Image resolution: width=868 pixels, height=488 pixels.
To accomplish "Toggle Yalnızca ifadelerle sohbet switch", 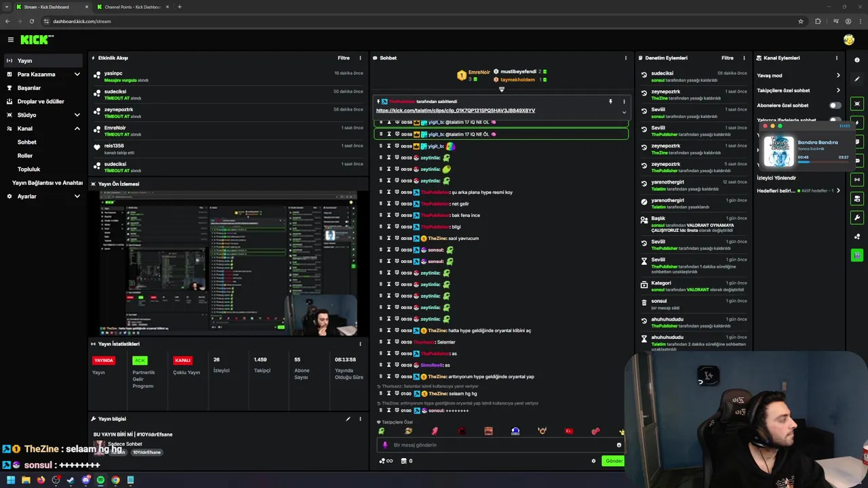I will (835, 120).
